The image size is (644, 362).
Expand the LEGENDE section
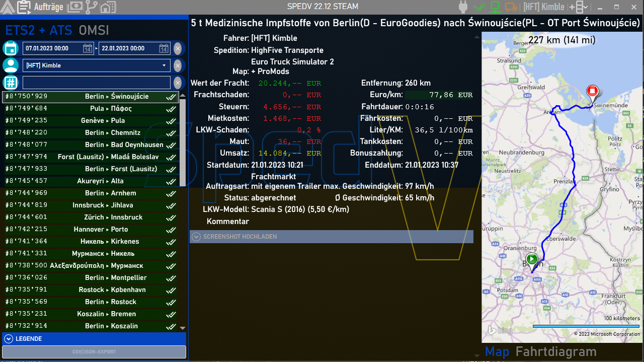tap(94, 339)
